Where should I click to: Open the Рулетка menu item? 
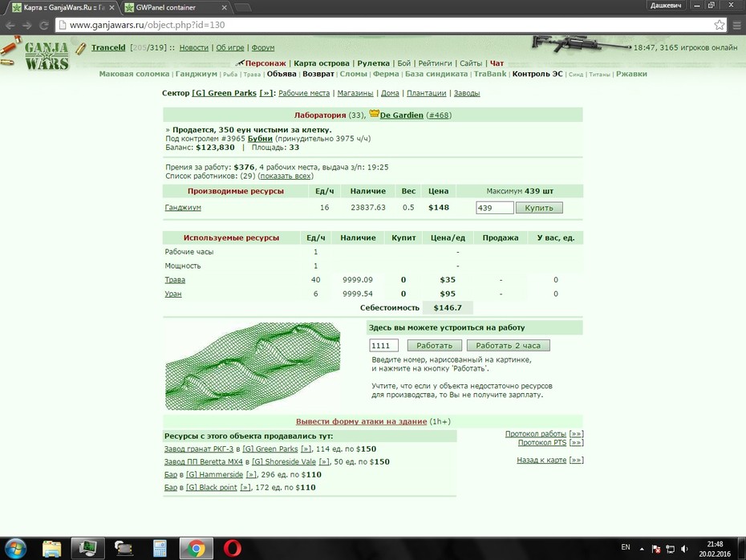point(374,63)
